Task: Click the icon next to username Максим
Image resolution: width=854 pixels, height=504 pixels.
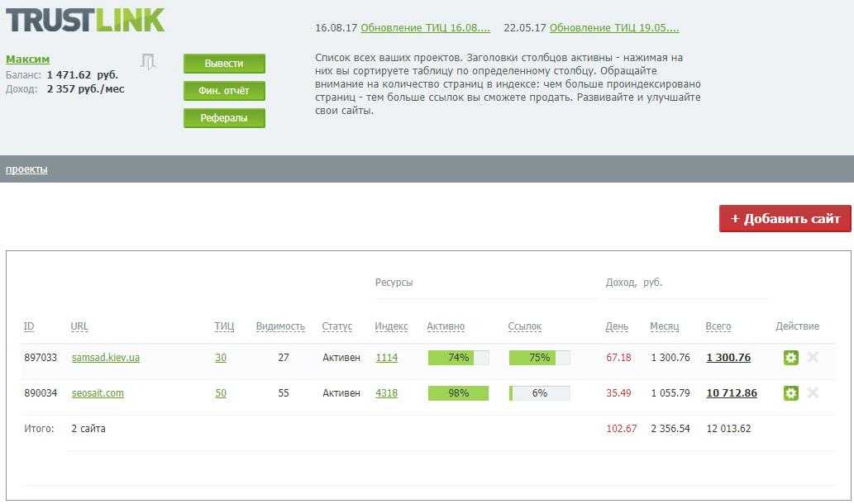Action: click(x=148, y=61)
